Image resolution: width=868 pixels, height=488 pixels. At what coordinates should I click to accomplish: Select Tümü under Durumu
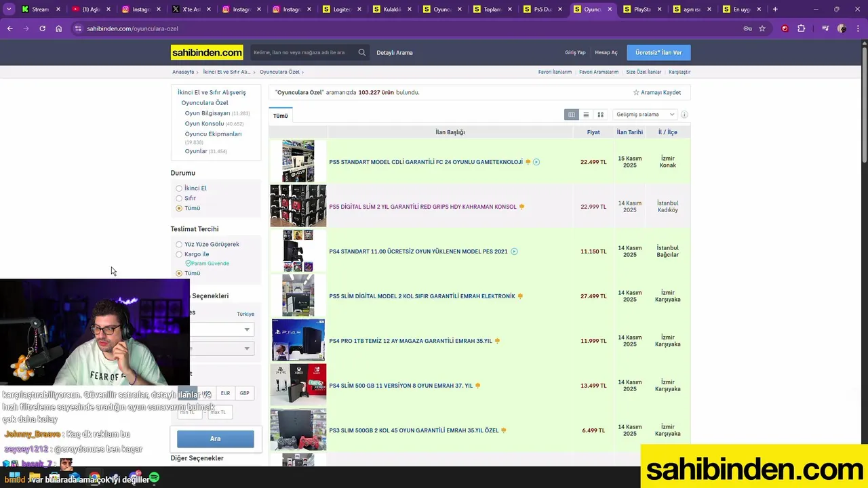point(179,208)
